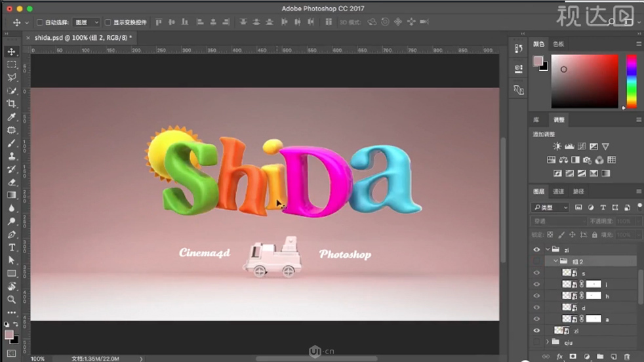Select the Rectangular Marquee tool
The height and width of the screenshot is (362, 644).
coord(12,64)
